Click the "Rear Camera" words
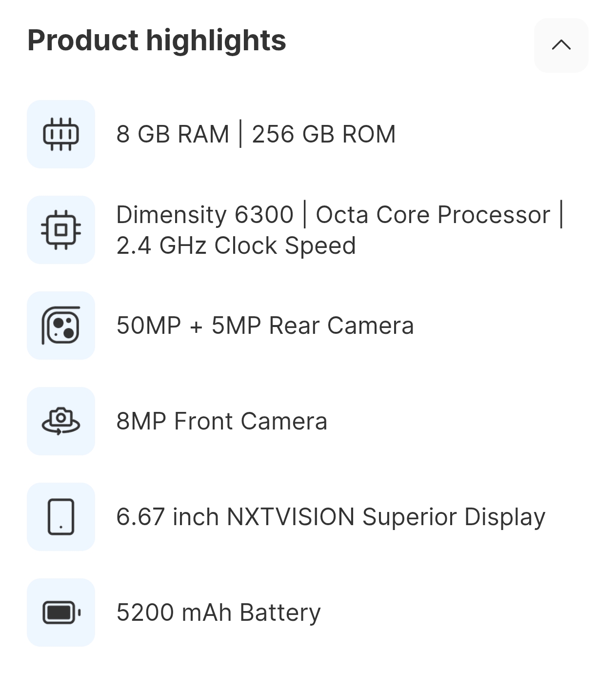The image size is (616, 674). tap(341, 326)
